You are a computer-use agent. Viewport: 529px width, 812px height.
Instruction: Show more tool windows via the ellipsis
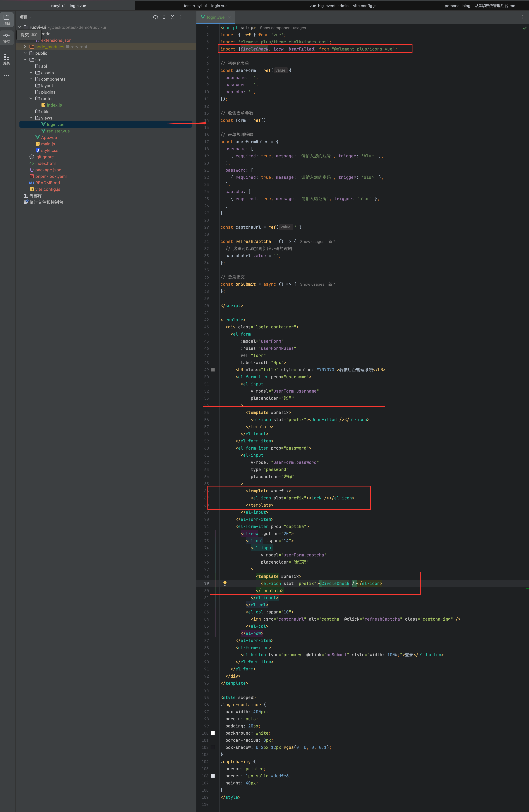(6, 75)
